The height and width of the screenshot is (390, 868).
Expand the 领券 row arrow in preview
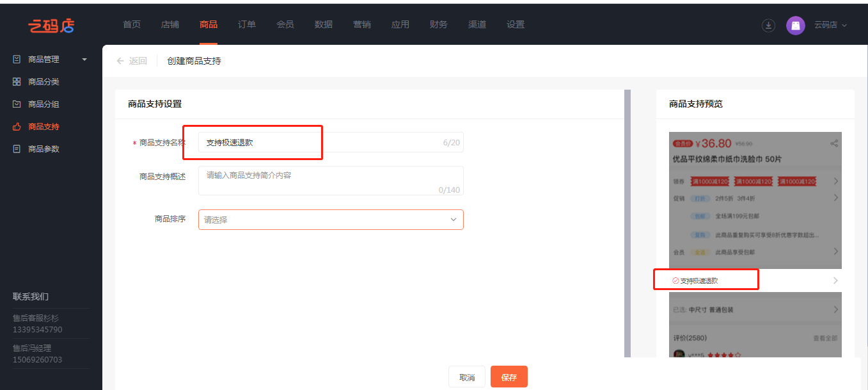click(835, 181)
